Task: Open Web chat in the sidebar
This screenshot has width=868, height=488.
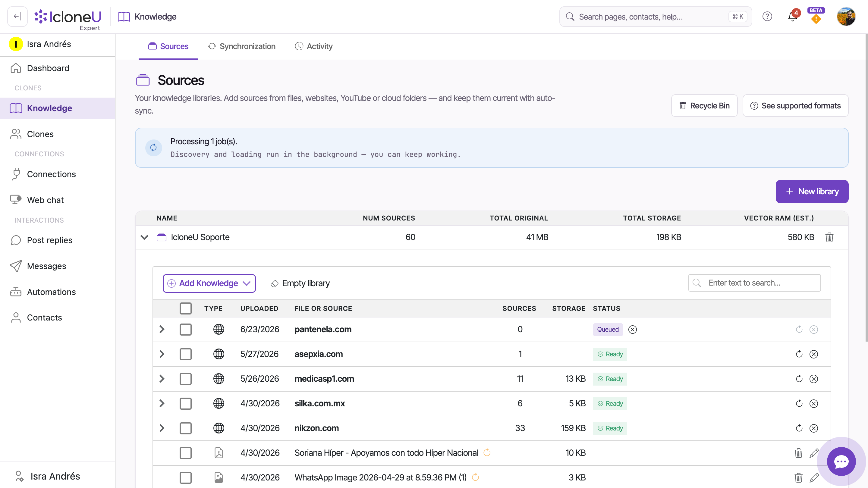Action: pyautogui.click(x=58, y=200)
